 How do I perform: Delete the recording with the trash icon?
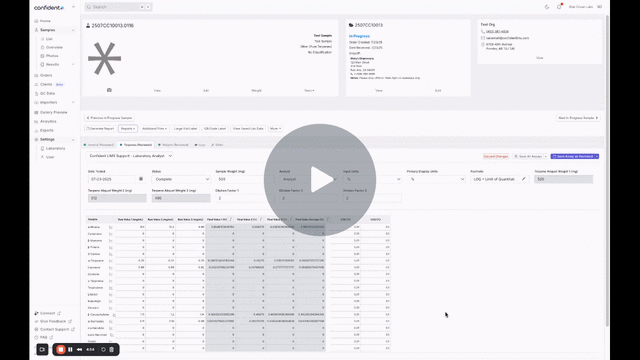point(111,349)
